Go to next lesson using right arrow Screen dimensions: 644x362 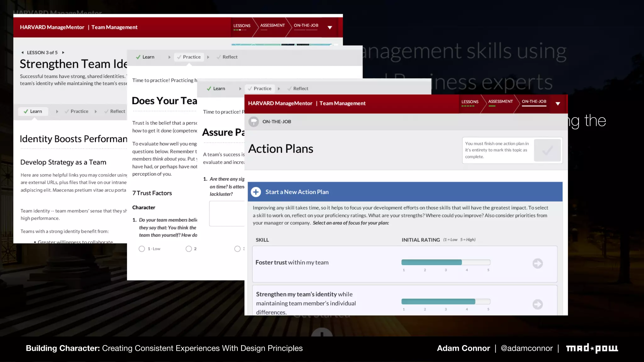[x=63, y=52]
